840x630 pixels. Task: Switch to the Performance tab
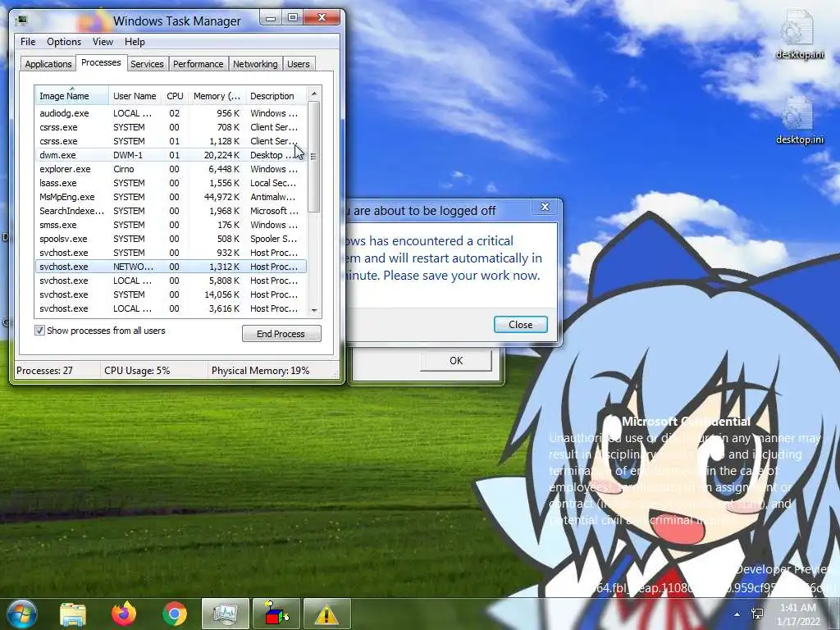[198, 64]
